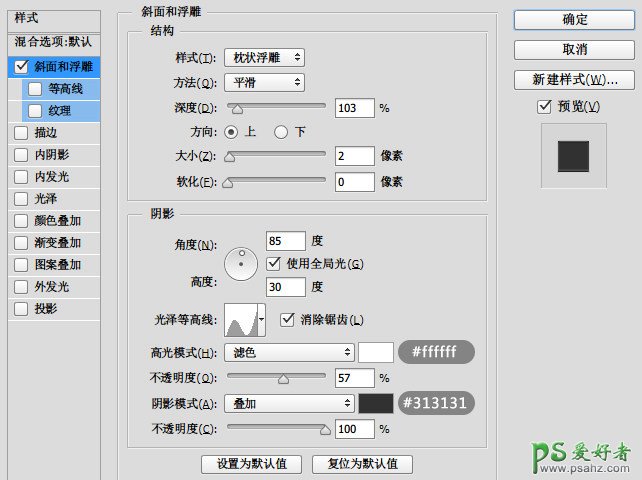Select the 渐变叠加 gradient overlay item
642x480 pixels.
tap(57, 242)
